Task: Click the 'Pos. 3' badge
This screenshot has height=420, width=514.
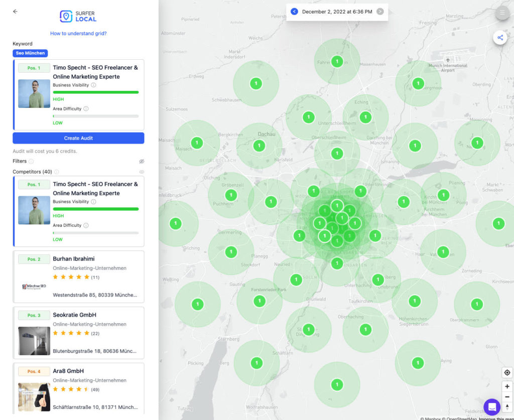Action: click(34, 315)
